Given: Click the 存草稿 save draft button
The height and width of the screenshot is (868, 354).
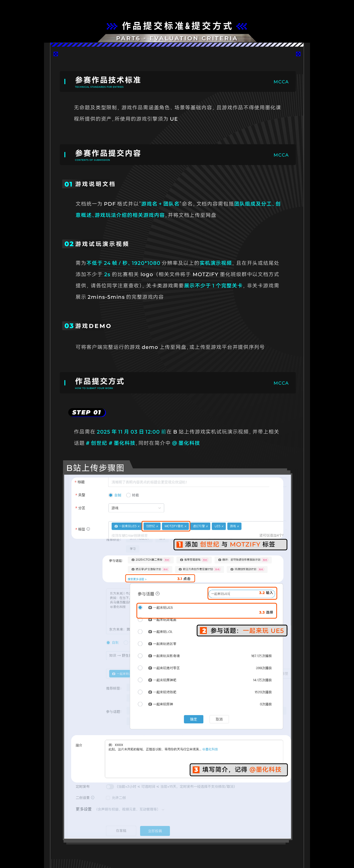Looking at the screenshot, I should click(x=121, y=831).
